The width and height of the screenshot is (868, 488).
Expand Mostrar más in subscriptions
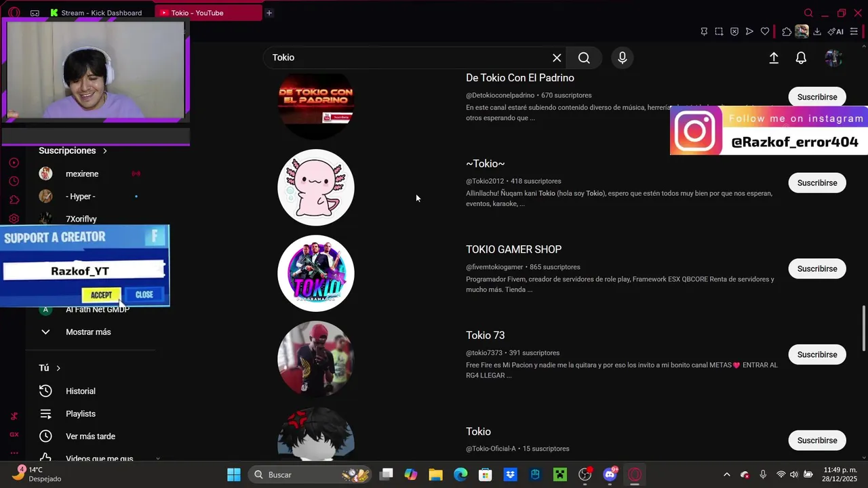(88, 332)
